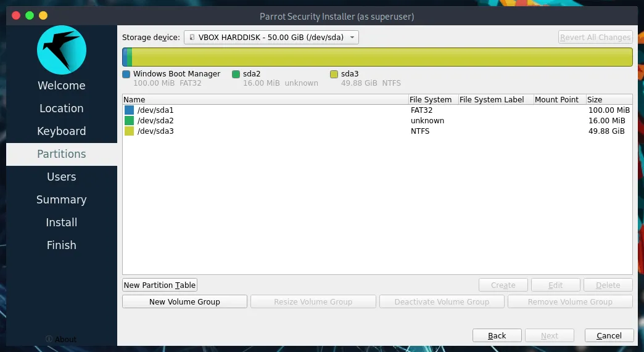
Task: Click the Deactivate Volume Group button
Action: tap(442, 301)
